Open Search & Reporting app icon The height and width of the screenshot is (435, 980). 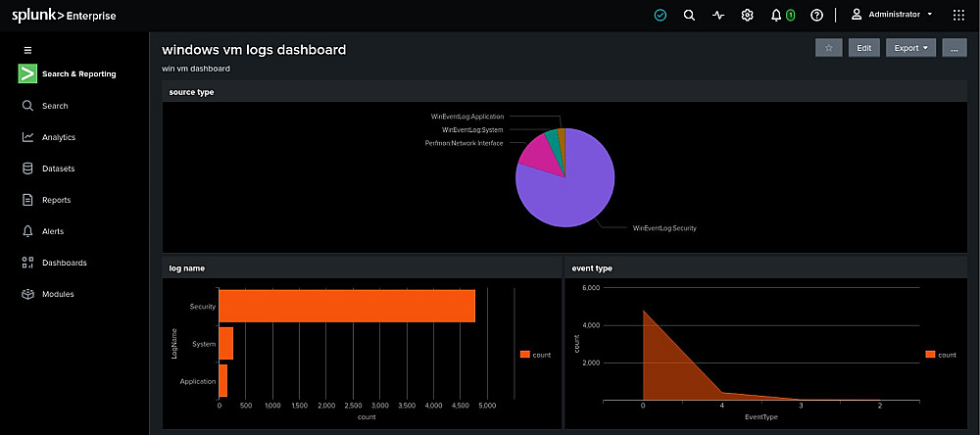click(x=27, y=73)
